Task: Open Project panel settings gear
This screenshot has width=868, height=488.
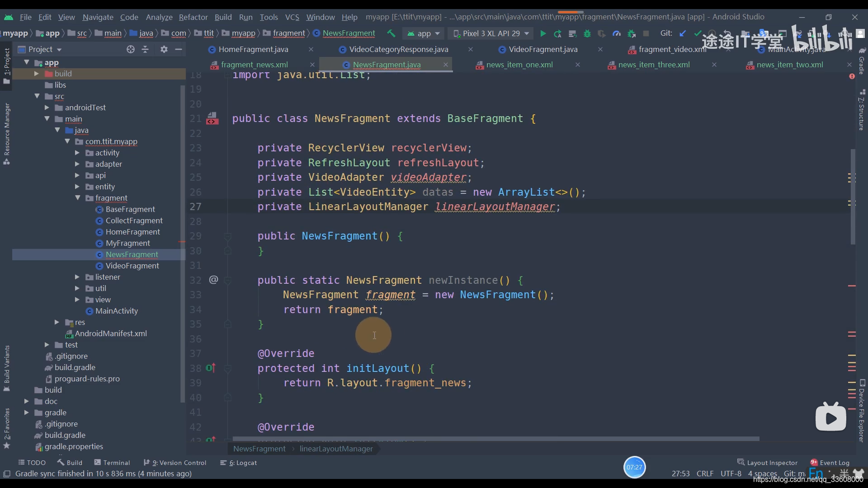Action: [164, 49]
